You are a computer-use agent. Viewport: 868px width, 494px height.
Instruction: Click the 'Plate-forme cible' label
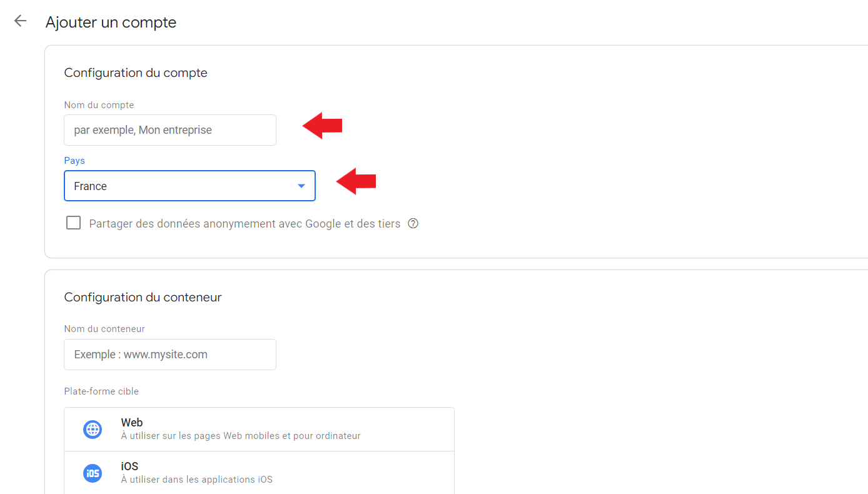pyautogui.click(x=101, y=391)
